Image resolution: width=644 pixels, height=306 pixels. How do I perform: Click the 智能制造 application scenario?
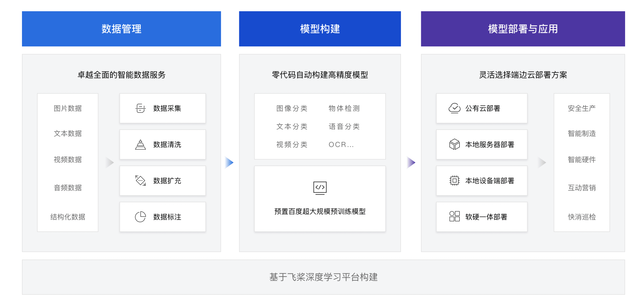[x=581, y=133]
